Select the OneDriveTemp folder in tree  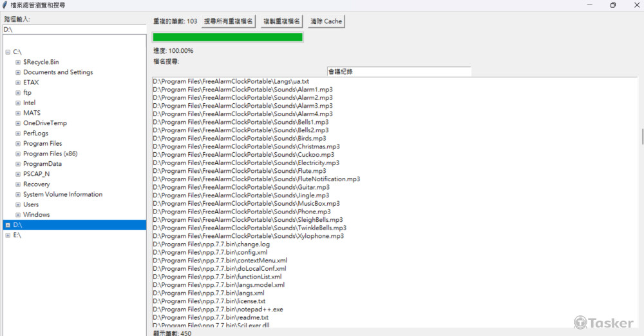point(45,123)
